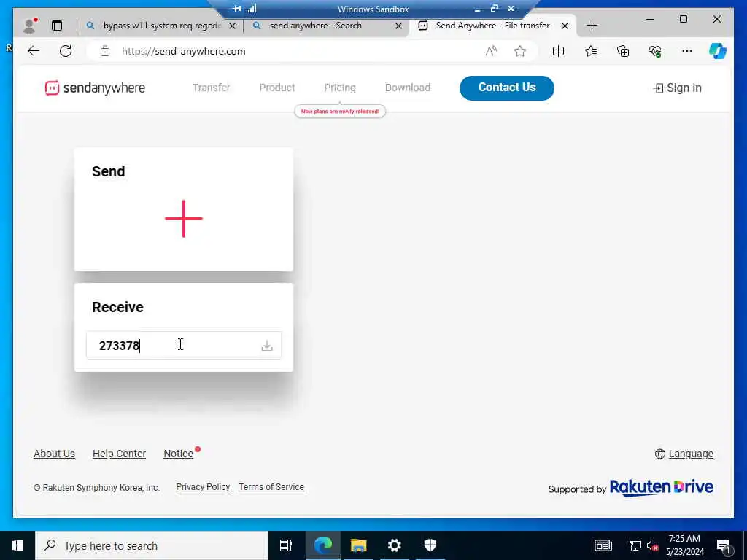Click Microsoft Edge taskbar icon
The image size is (747, 560).
323,545
